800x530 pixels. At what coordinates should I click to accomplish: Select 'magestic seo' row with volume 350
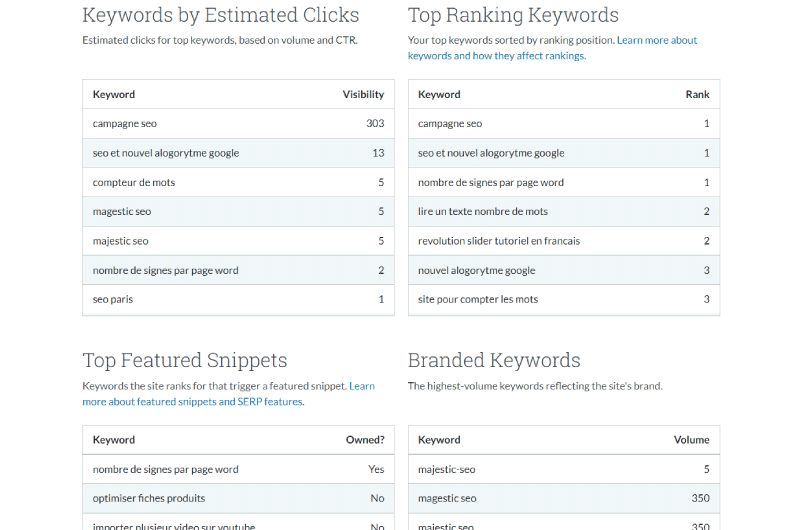coord(564,498)
